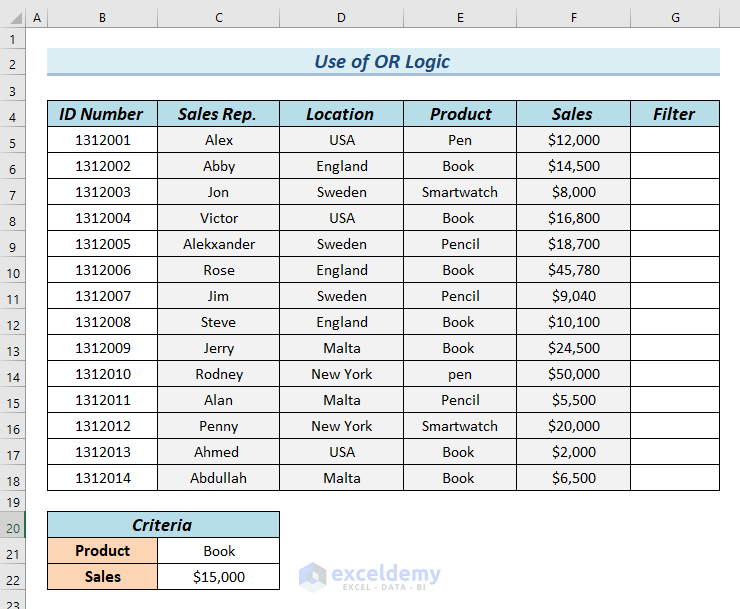Select the empty Filter cell for 1312001
740x609 pixels.
point(675,140)
